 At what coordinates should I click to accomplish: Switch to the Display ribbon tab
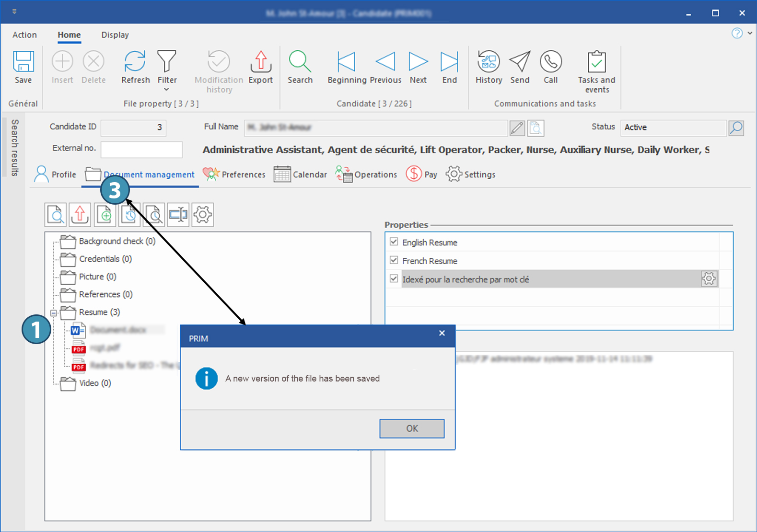115,35
